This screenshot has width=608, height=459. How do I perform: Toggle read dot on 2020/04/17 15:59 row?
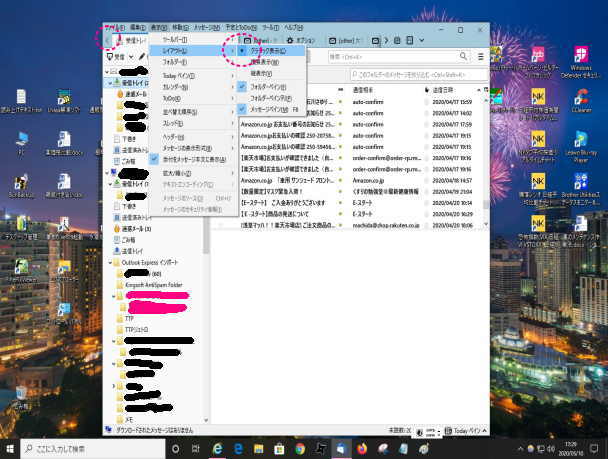coord(340,102)
